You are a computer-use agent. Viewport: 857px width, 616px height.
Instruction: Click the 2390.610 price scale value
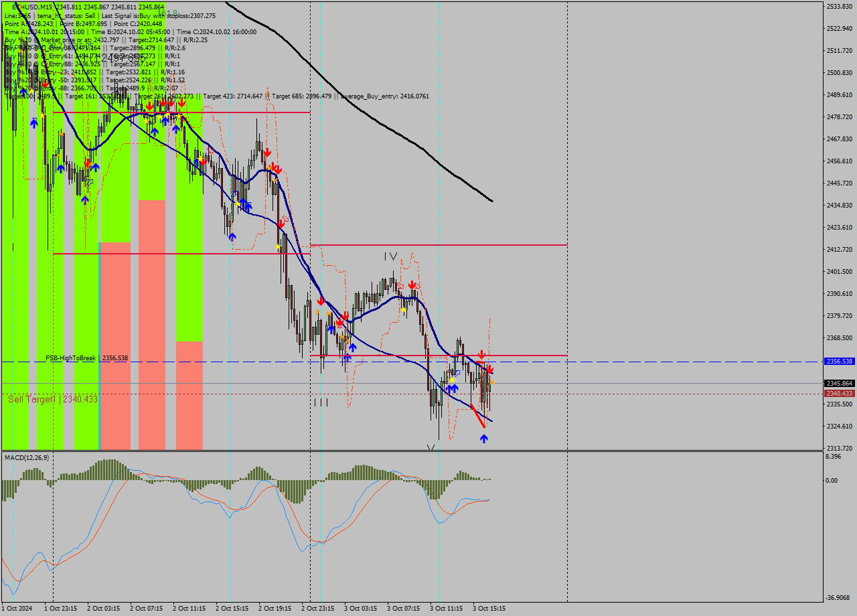click(x=839, y=294)
